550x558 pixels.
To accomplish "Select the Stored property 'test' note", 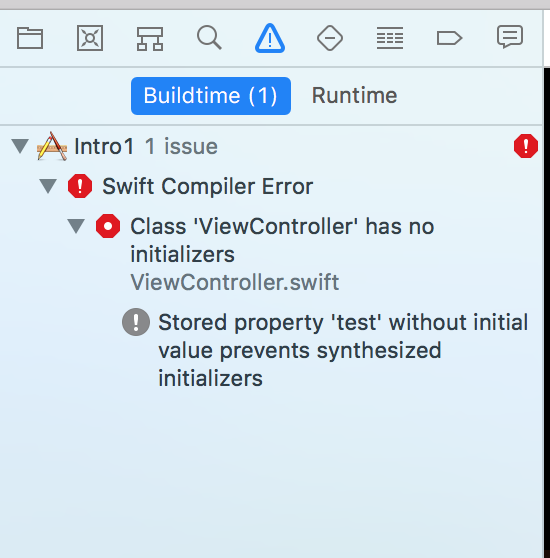I will pos(343,350).
